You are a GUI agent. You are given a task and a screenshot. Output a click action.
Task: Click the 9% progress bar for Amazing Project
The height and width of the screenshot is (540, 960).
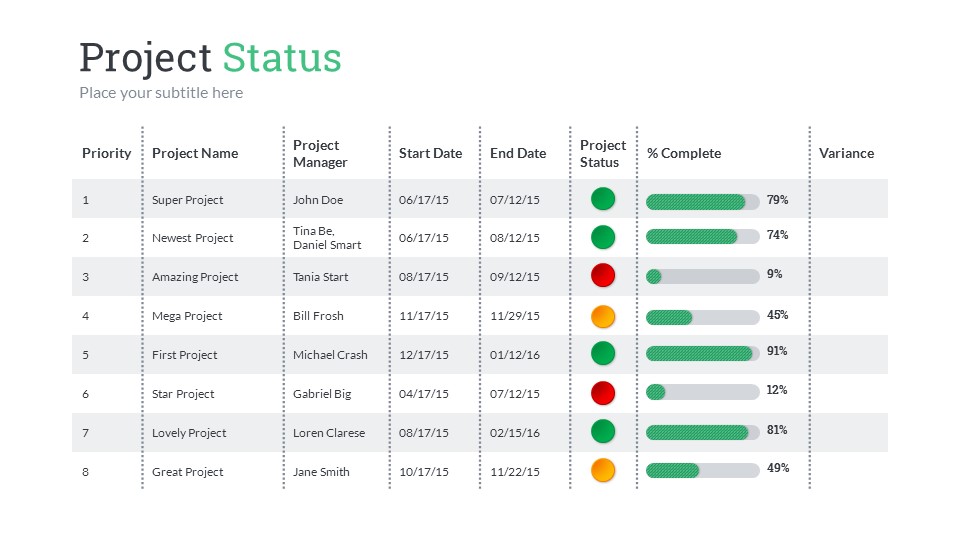click(702, 276)
